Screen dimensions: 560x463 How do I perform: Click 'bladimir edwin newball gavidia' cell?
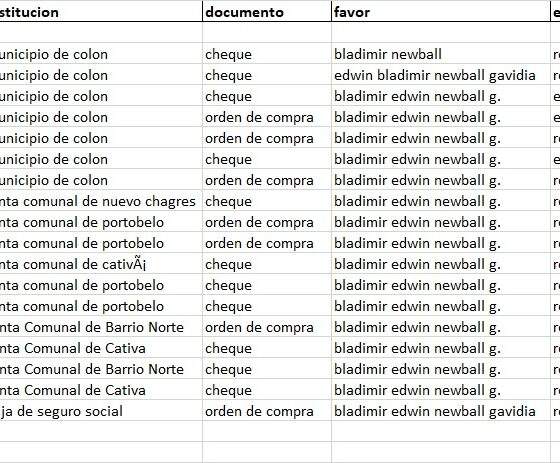pos(441,410)
